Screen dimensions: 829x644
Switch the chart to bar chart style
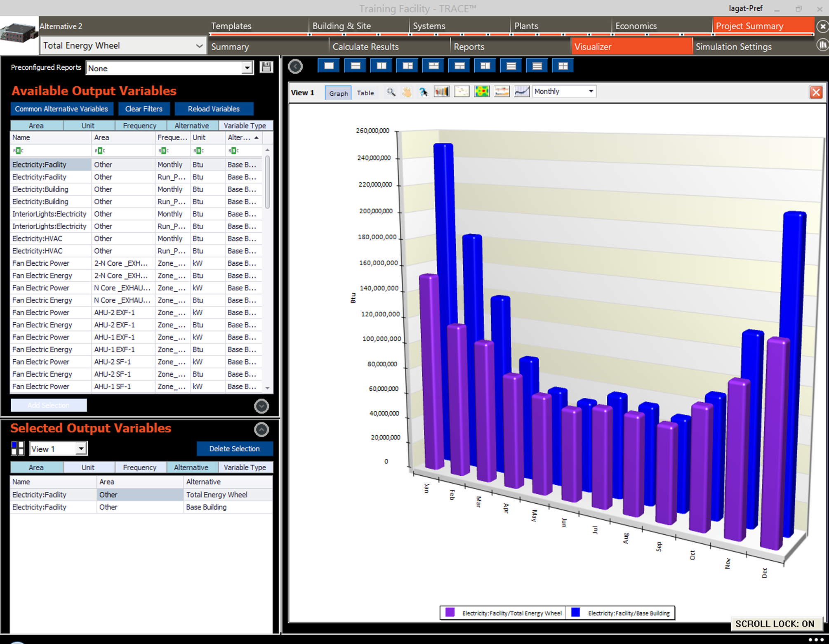coord(441,92)
